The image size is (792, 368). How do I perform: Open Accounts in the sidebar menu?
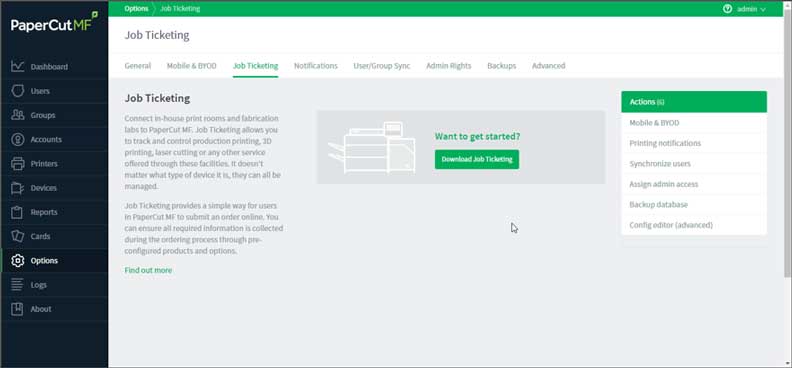tap(54, 139)
